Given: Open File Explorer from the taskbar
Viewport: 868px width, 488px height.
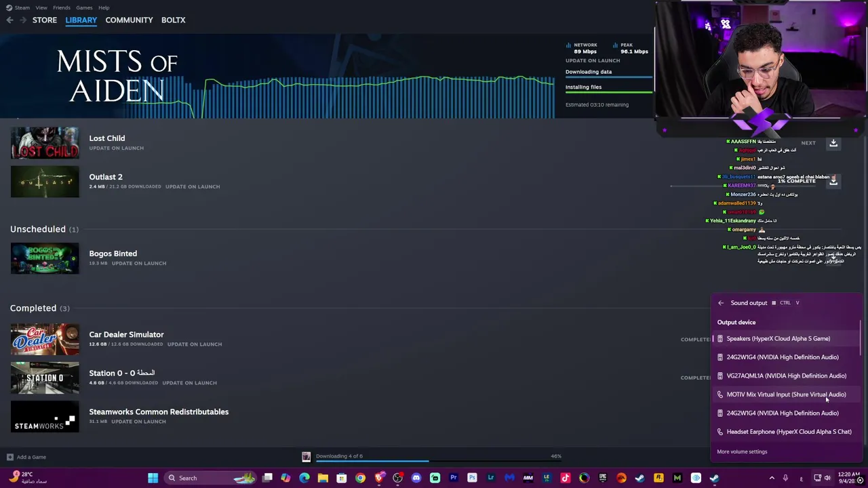Looking at the screenshot, I should (323, 478).
